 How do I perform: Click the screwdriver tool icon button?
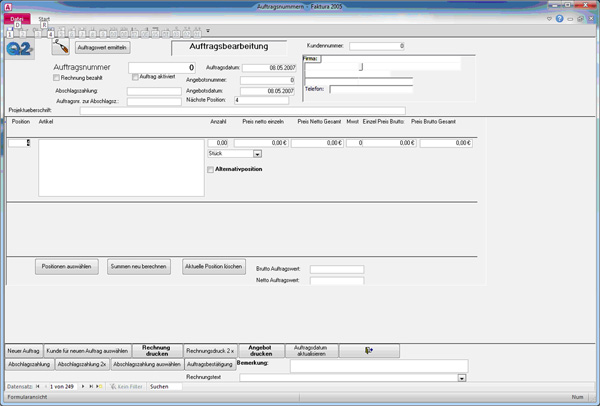(x=60, y=47)
